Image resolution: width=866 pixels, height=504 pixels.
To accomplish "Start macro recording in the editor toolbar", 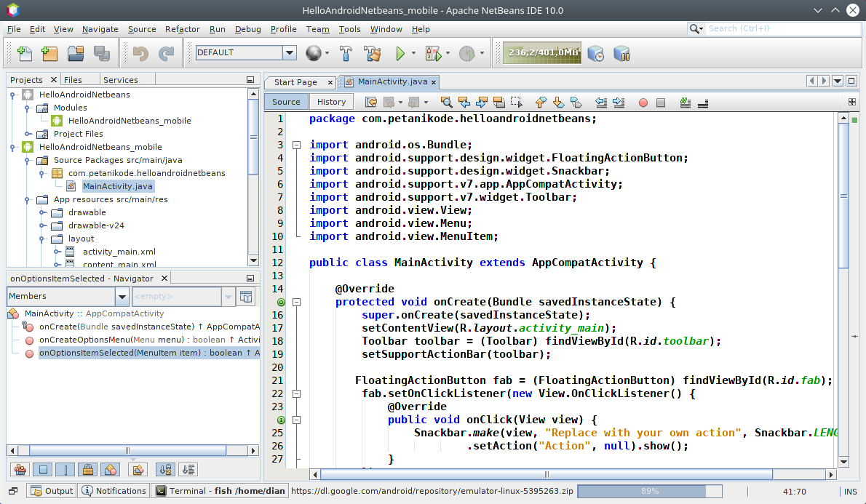I will tap(643, 103).
